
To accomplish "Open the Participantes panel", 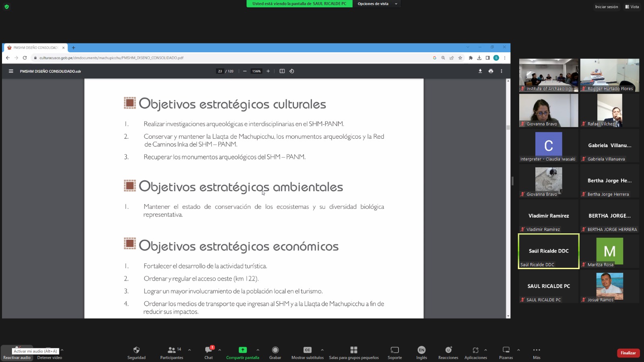I will coord(172,353).
